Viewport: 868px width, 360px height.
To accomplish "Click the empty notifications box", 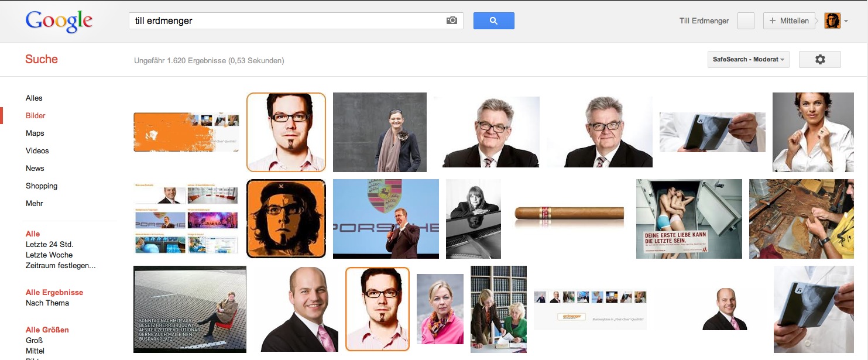I will [x=746, y=21].
